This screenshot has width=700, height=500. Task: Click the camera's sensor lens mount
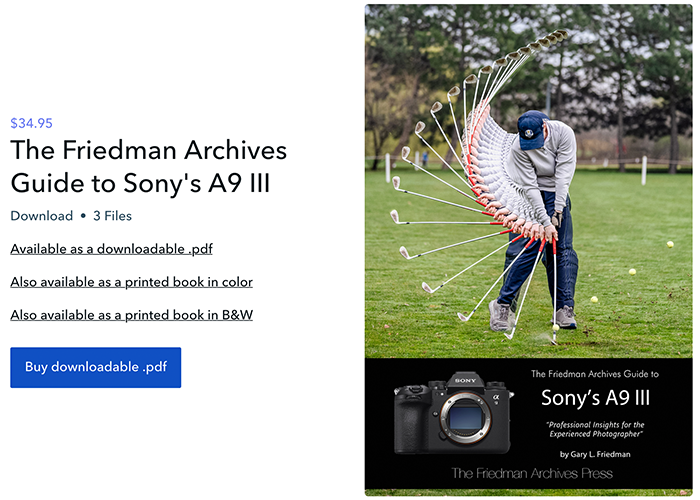(465, 418)
